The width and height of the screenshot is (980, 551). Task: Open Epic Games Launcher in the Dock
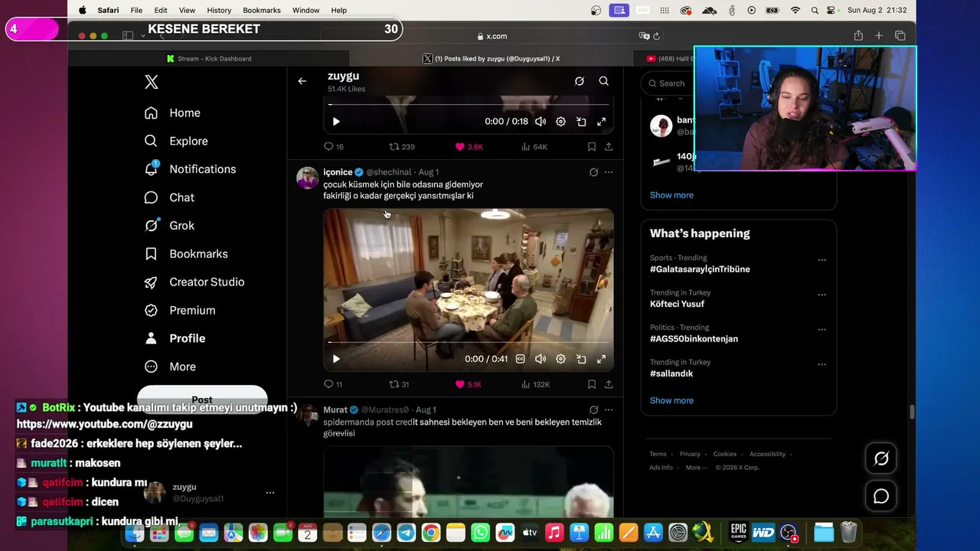[x=738, y=533]
